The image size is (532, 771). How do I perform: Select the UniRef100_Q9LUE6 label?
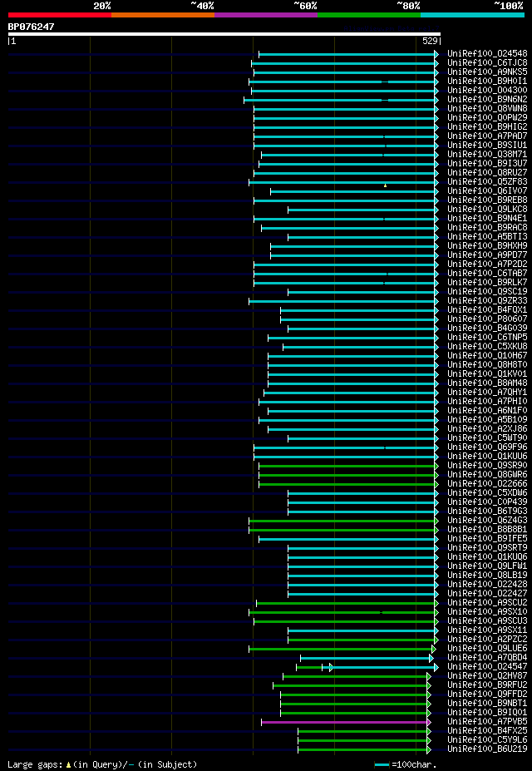pyautogui.click(x=487, y=649)
